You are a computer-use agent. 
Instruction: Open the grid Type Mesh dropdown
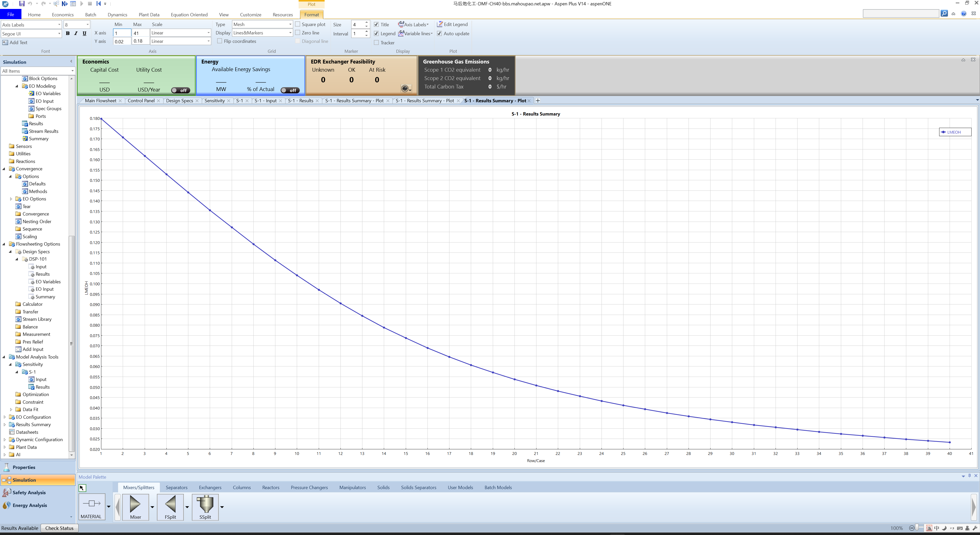[263, 24]
